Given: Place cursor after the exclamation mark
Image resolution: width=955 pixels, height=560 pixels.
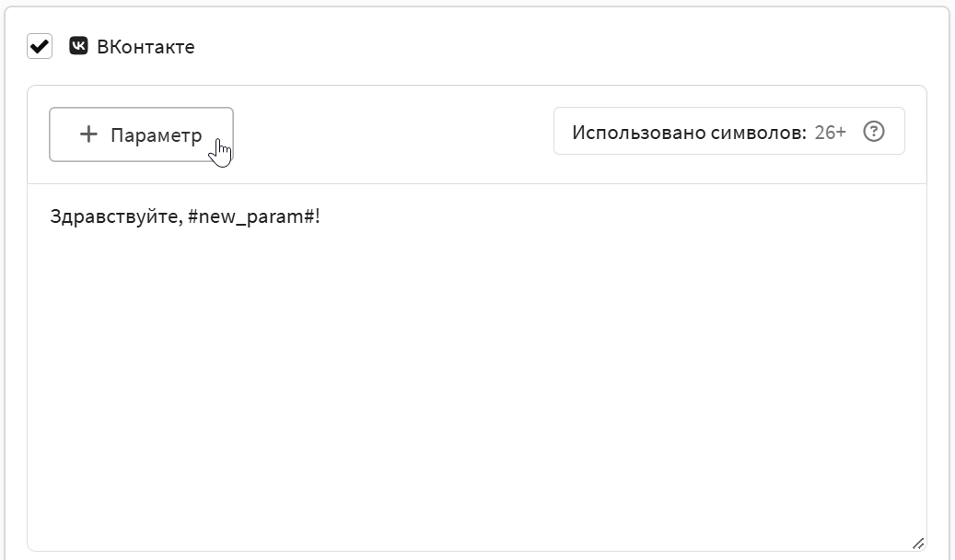Looking at the screenshot, I should pyautogui.click(x=321, y=216).
